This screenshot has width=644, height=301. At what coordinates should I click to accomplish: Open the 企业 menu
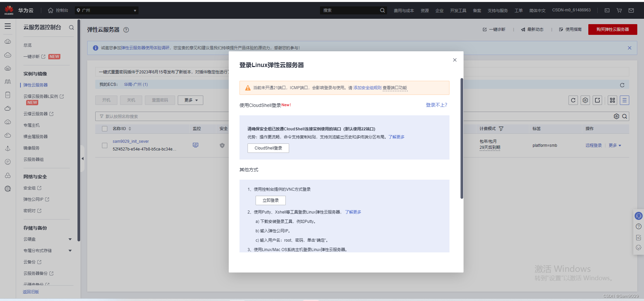click(439, 10)
